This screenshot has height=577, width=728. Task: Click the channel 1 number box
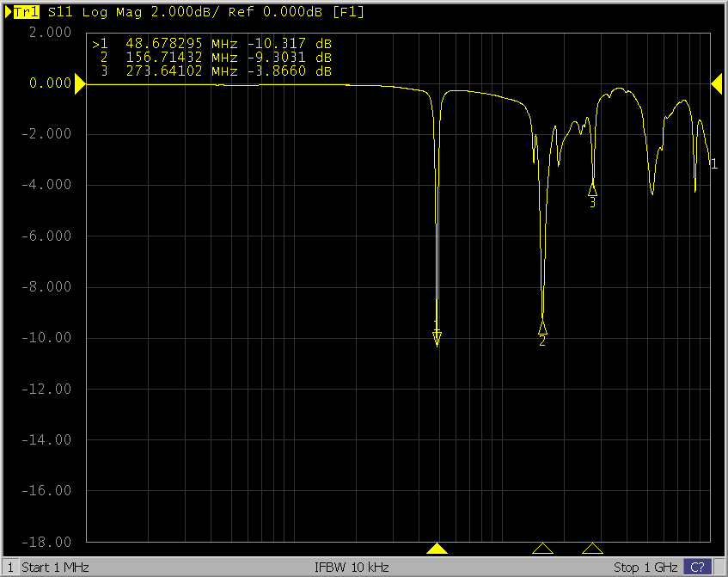point(10,568)
